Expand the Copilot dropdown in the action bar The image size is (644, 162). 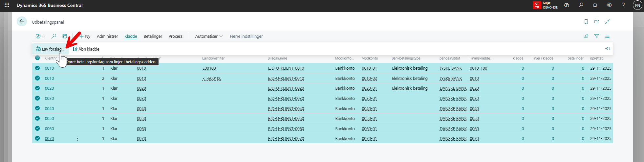click(x=40, y=36)
